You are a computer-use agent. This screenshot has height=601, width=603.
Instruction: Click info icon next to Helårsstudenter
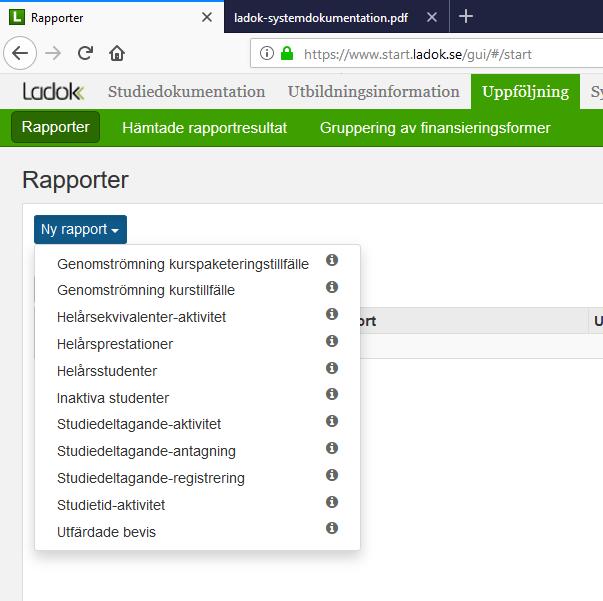(x=332, y=368)
